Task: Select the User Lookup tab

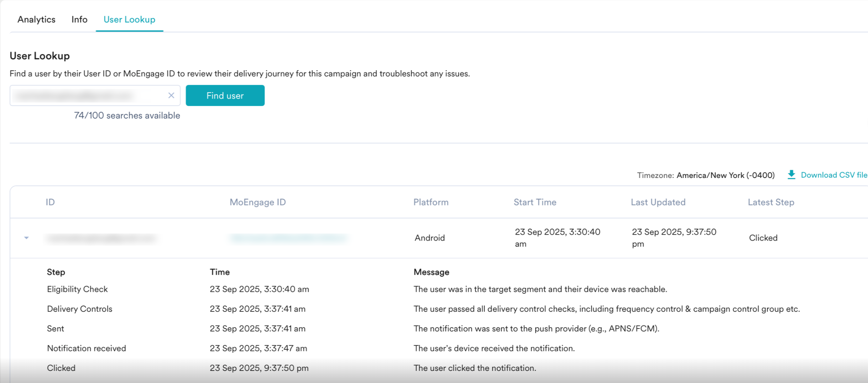Action: 129,20
